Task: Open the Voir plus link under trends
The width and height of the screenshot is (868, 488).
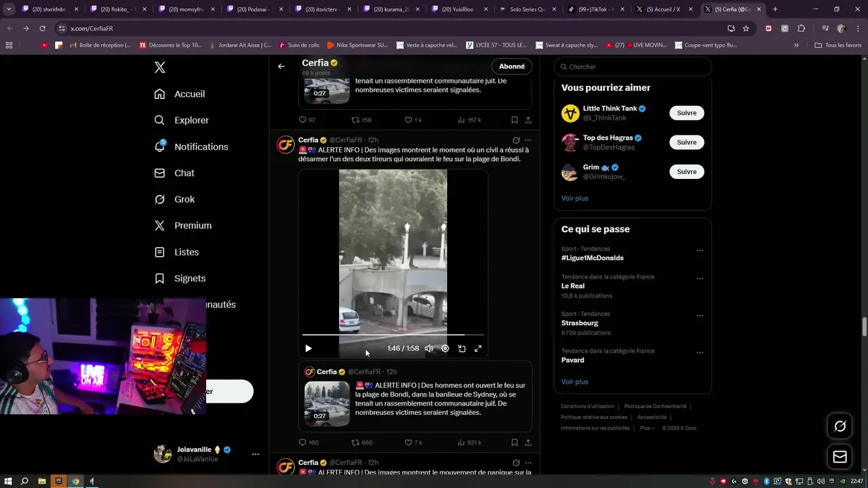Action: coord(574,382)
